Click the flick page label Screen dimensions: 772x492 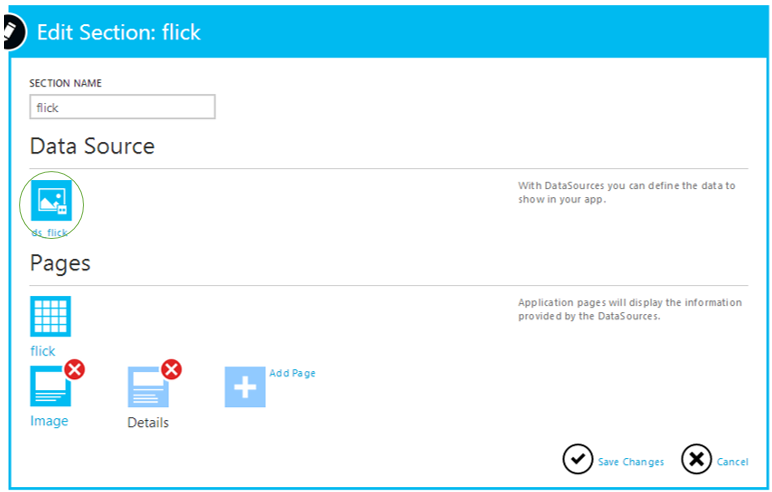(43, 351)
